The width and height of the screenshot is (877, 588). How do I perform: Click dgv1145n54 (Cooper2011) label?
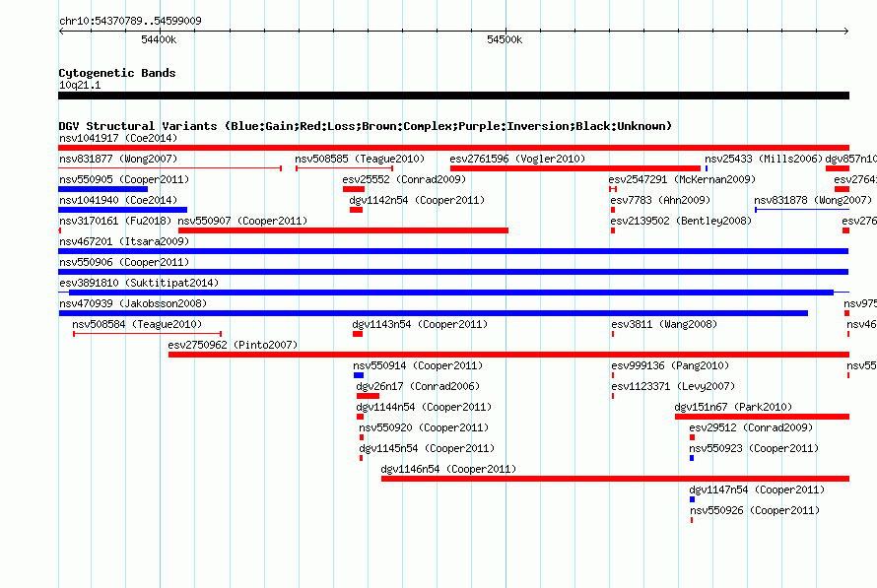point(427,448)
